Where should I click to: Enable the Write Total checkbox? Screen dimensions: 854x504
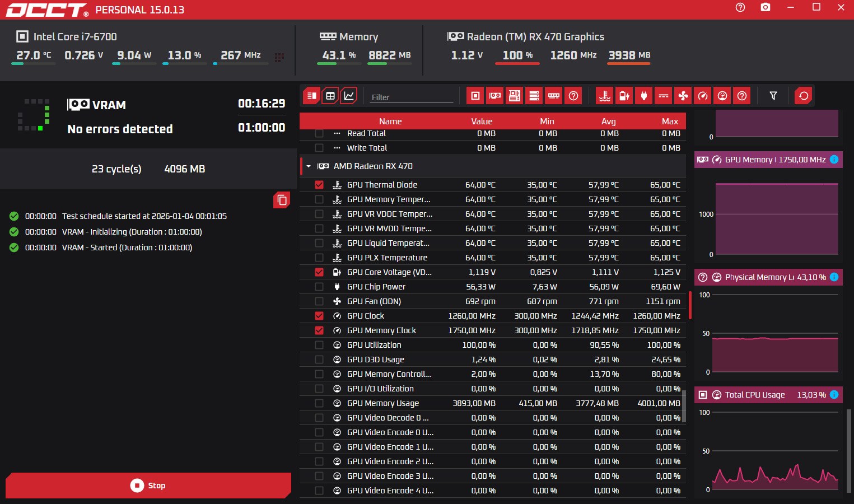tap(319, 148)
